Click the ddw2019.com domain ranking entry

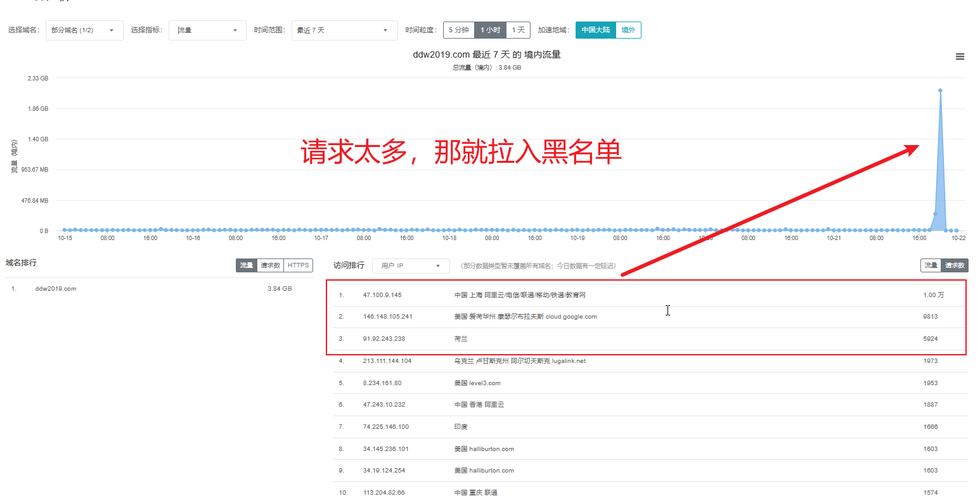[x=56, y=289]
